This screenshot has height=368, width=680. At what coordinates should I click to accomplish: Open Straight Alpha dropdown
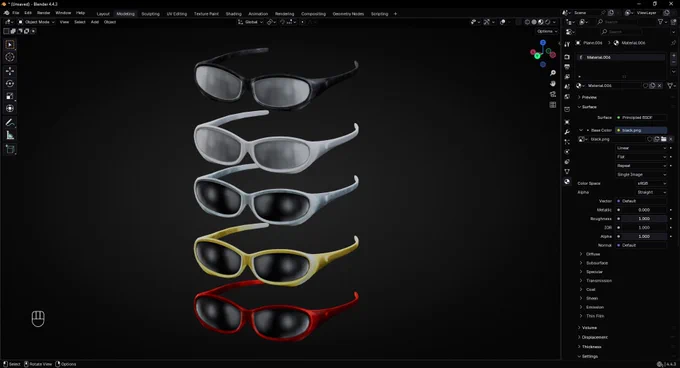[x=651, y=192]
